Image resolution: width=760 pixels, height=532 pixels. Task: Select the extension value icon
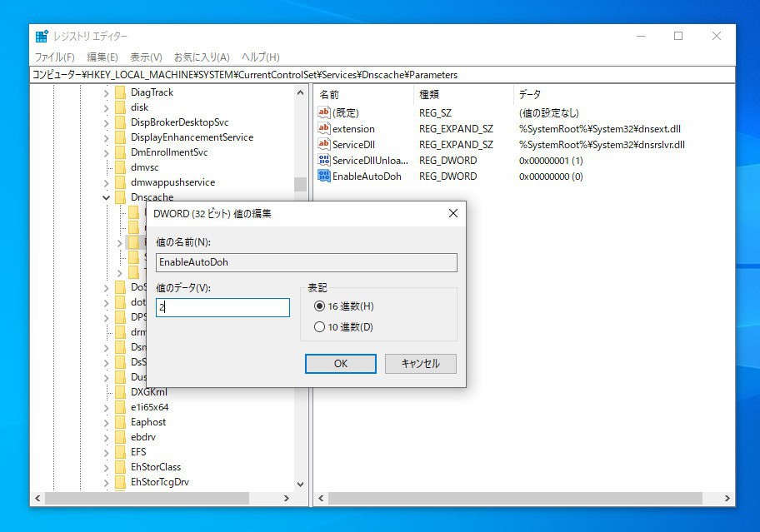(324, 129)
